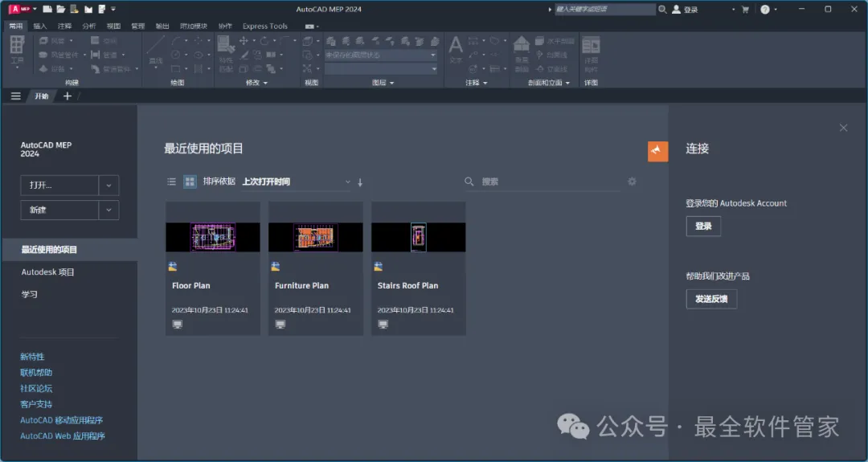
Task: Open the 未保存的图层状态 layer state dropdown
Action: 381,55
